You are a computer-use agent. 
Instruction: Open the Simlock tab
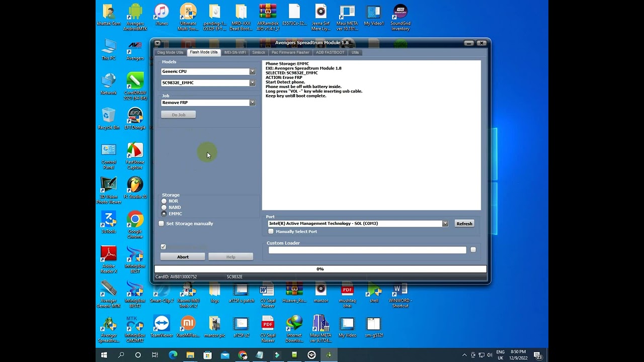(259, 52)
